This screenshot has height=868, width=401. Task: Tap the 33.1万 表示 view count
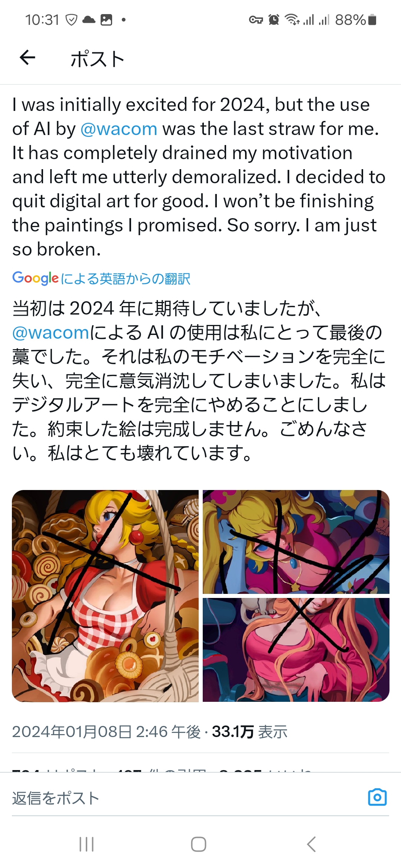click(x=250, y=732)
